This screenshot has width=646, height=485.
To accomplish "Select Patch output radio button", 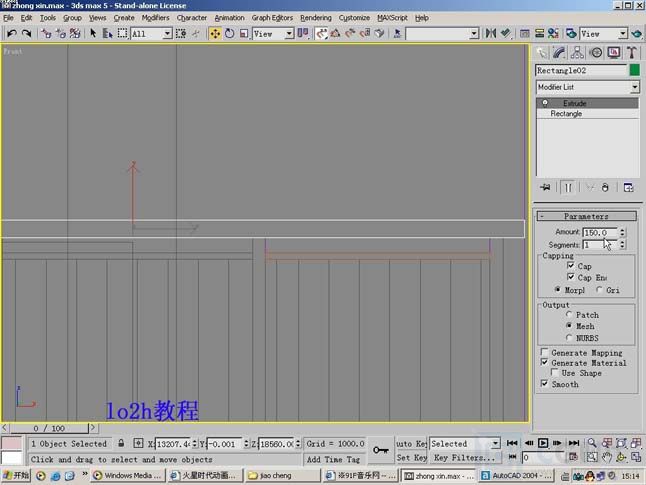I will click(569, 314).
